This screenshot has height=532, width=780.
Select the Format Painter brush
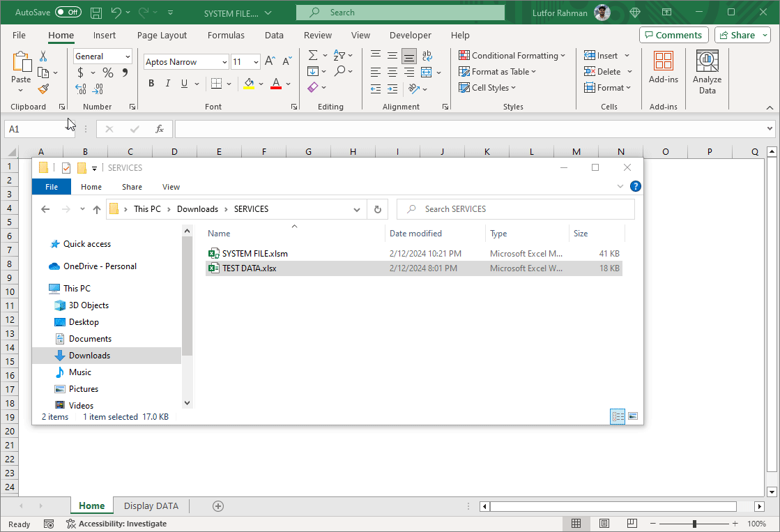(x=43, y=89)
